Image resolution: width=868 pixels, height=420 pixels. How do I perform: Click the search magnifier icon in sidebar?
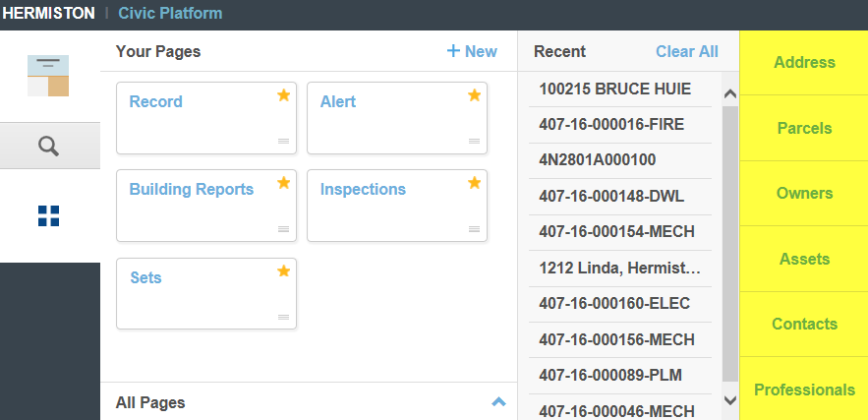click(x=49, y=147)
